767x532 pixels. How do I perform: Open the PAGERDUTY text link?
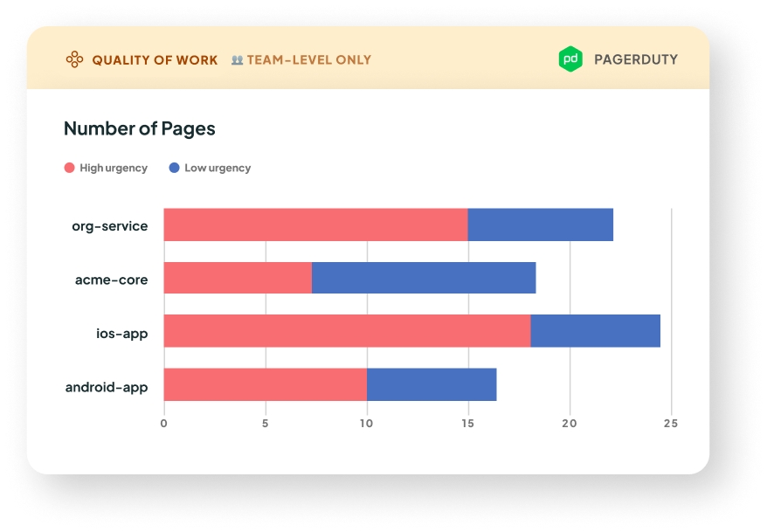coord(635,59)
